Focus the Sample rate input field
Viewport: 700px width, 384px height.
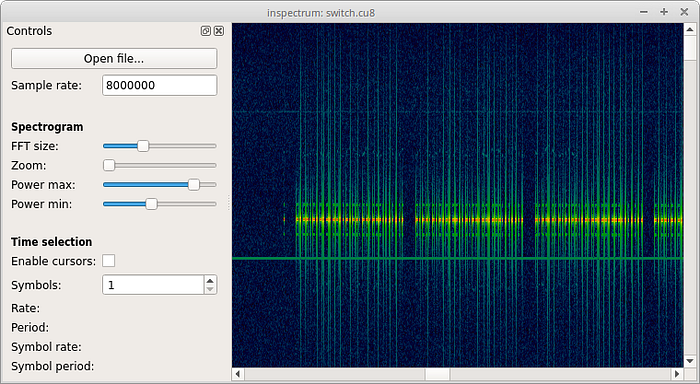(x=160, y=85)
